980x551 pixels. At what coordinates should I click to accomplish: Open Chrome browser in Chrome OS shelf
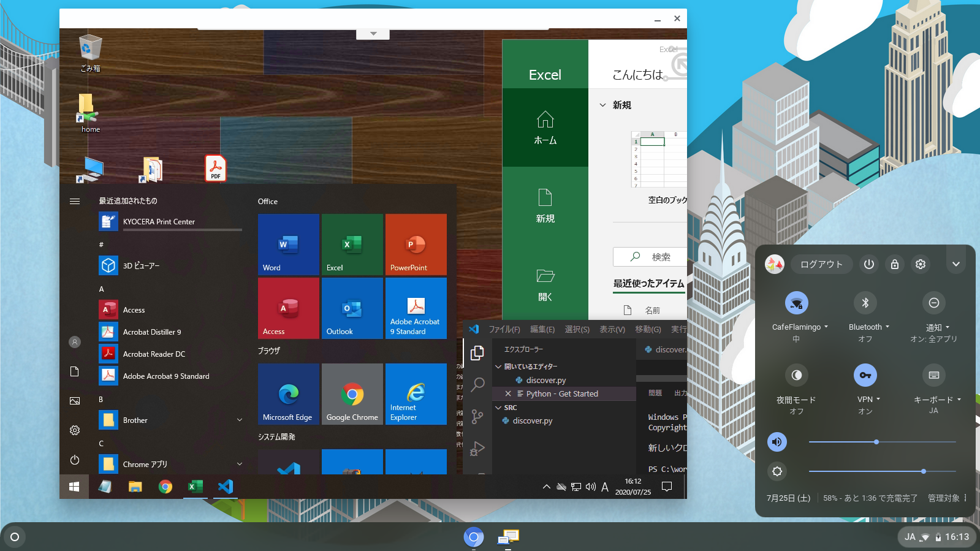tap(474, 538)
